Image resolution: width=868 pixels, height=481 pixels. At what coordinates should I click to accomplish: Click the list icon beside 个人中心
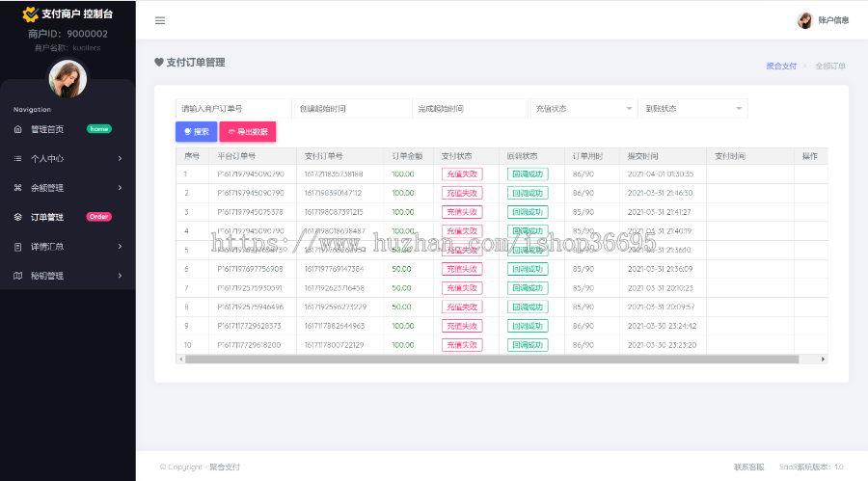(17, 158)
